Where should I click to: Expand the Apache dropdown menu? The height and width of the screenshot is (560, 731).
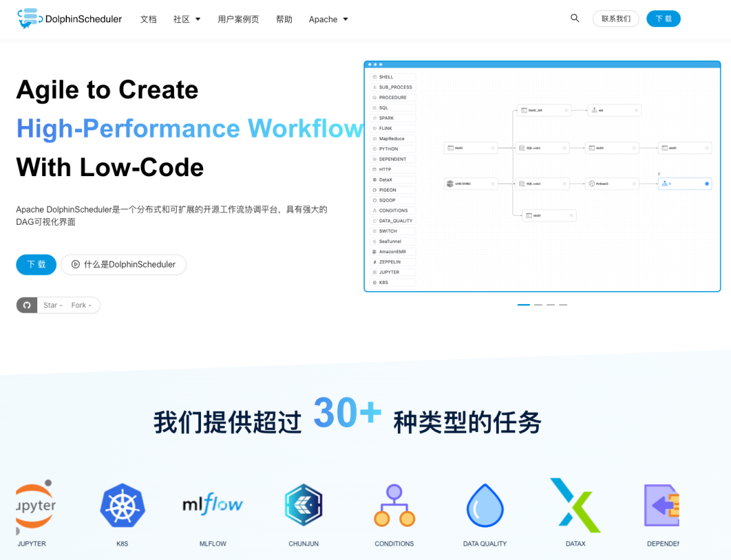tap(328, 19)
